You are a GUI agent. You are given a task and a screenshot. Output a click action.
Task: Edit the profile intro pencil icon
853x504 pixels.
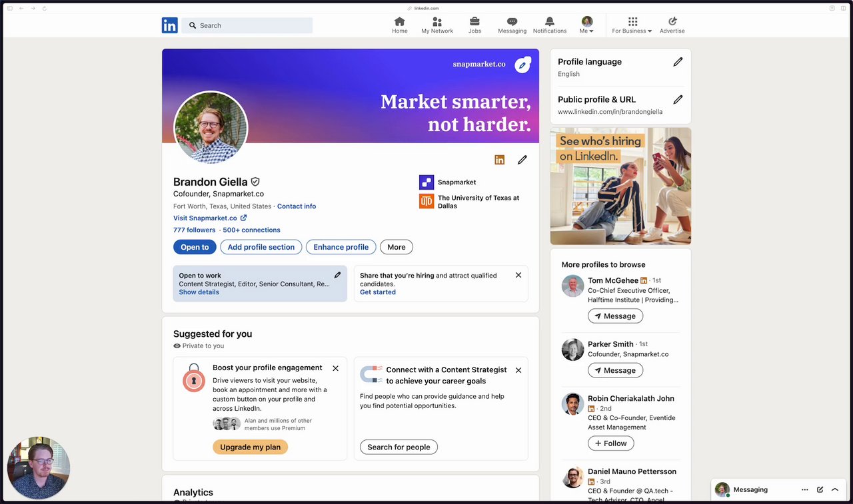click(522, 160)
